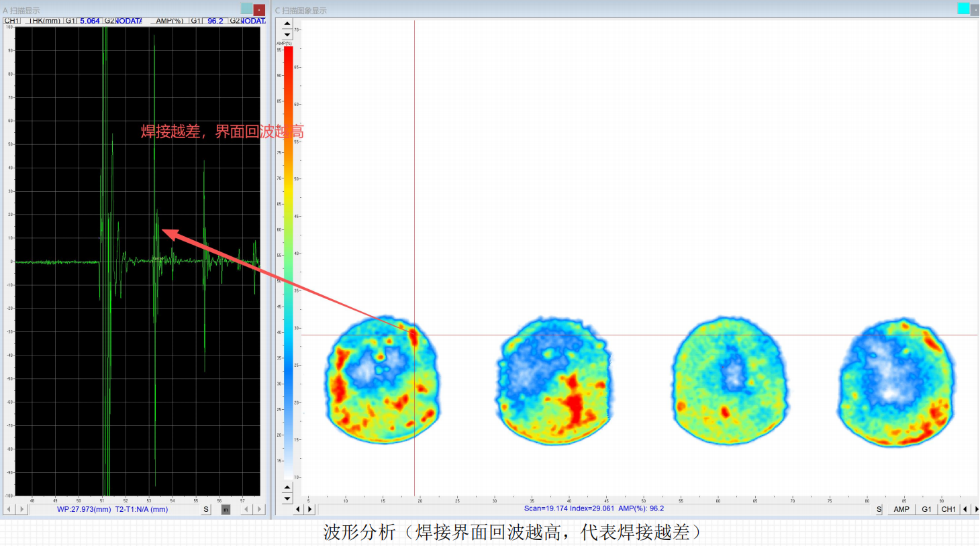Viewport: 980px width, 546px height.
Task: Click the far-right arrow in C-scan bar
Action: click(976, 510)
